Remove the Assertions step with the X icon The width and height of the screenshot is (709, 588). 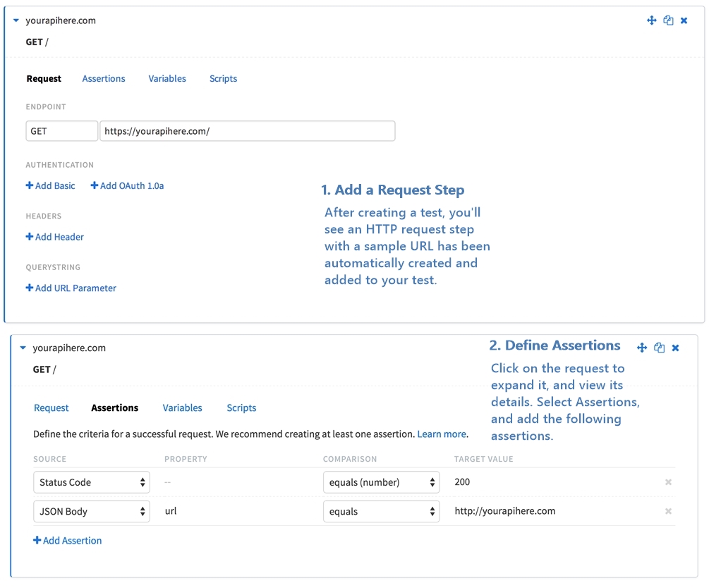click(675, 348)
